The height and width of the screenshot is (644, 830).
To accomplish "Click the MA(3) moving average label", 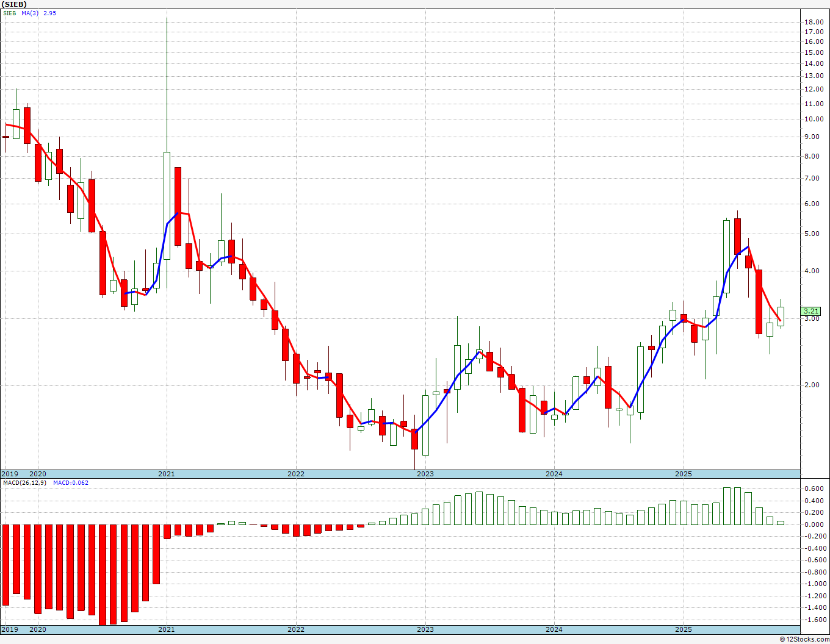I will (x=30, y=13).
